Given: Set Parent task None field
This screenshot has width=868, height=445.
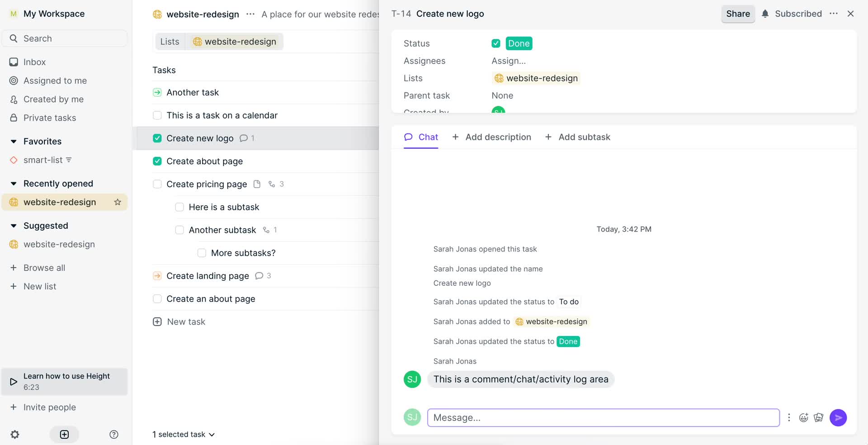Looking at the screenshot, I should point(502,95).
